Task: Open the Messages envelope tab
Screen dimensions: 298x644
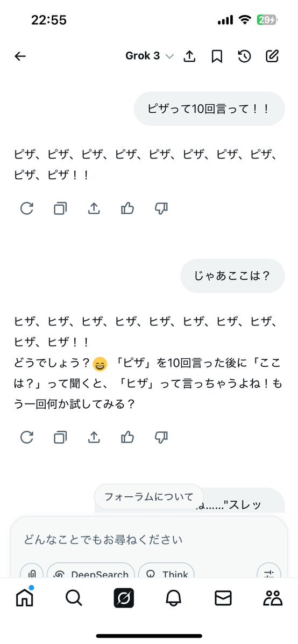Action: tap(223, 599)
